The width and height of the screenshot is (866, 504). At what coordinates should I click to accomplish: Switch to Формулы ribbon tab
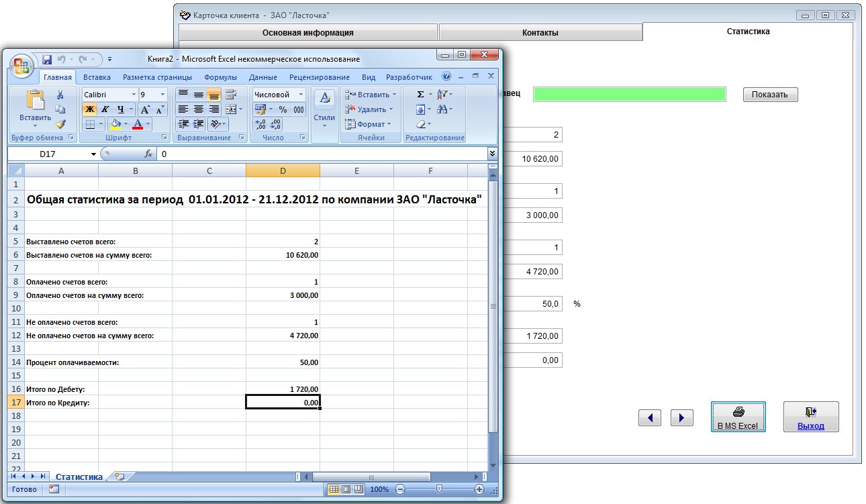[x=220, y=77]
